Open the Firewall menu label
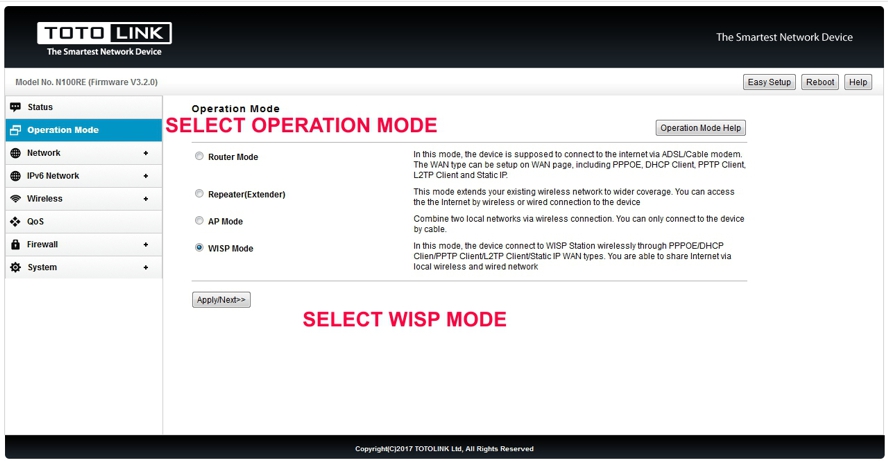 (42, 245)
